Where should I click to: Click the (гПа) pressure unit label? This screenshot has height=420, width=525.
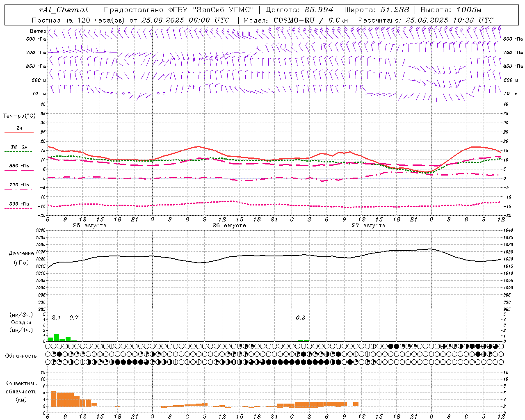coord(21,262)
